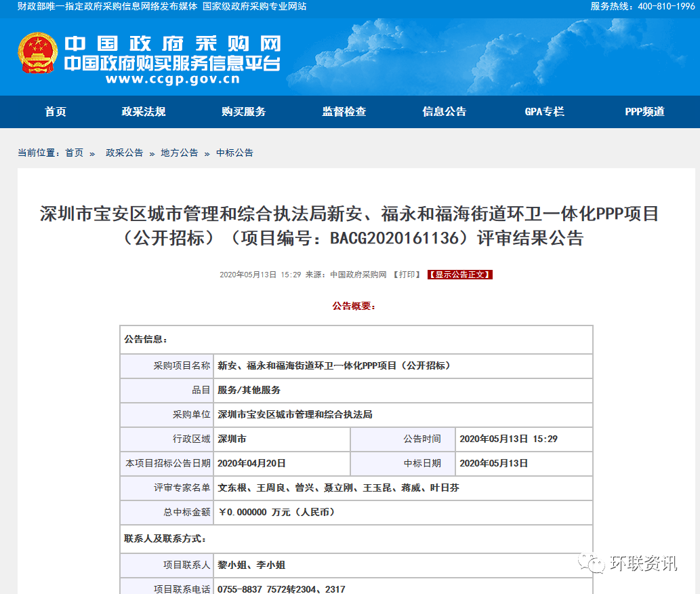This screenshot has height=594, width=700.
Task: Select 监督检查 in the navigation bar
Action: click(344, 112)
